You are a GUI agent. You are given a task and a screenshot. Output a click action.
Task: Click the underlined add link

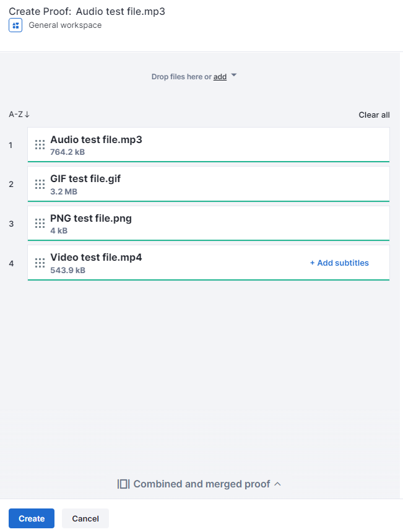point(220,77)
